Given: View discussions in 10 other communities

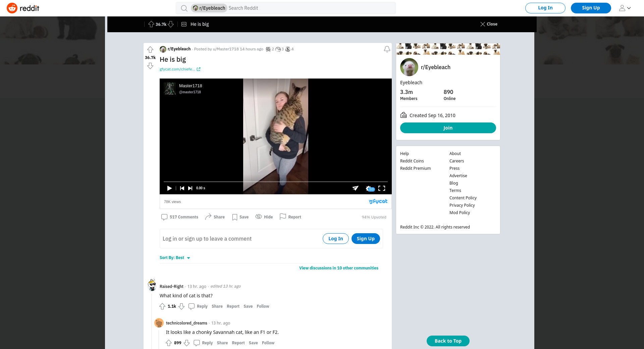Looking at the screenshot, I should (x=338, y=268).
